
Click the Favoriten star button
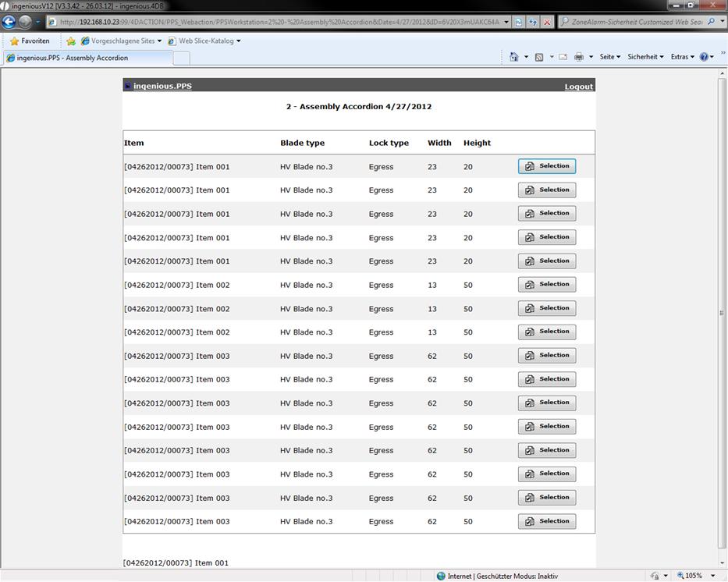tap(30, 41)
